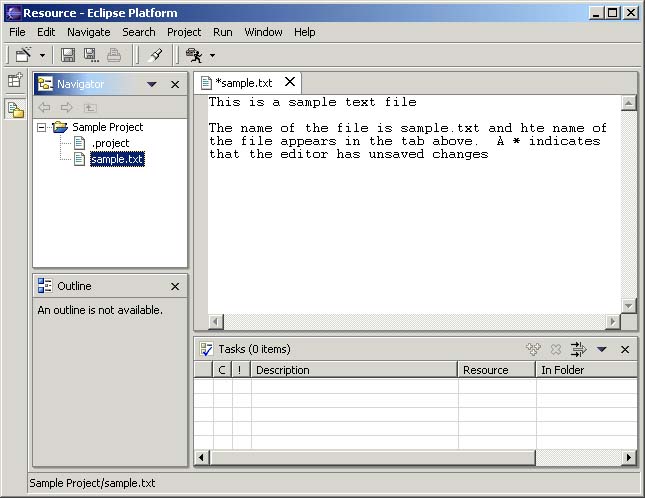Click the Tasks New Task icon
645x498 pixels.
coord(533,349)
